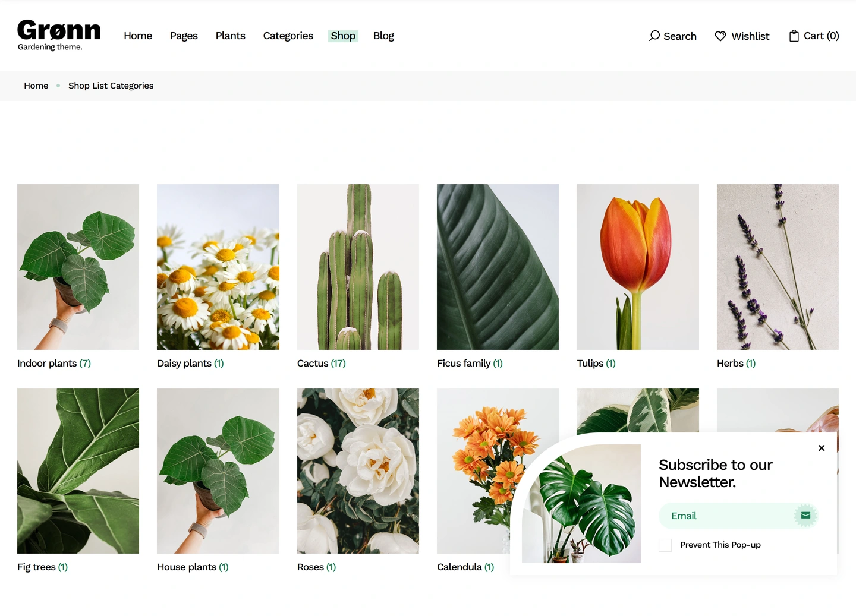This screenshot has width=856, height=616.
Task: Click the Roses thumbnail image
Action: tap(358, 471)
